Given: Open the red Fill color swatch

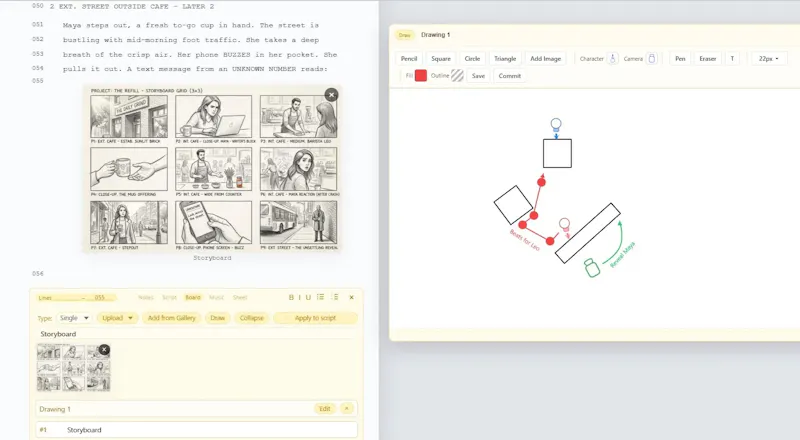Looking at the screenshot, I should tap(421, 76).
